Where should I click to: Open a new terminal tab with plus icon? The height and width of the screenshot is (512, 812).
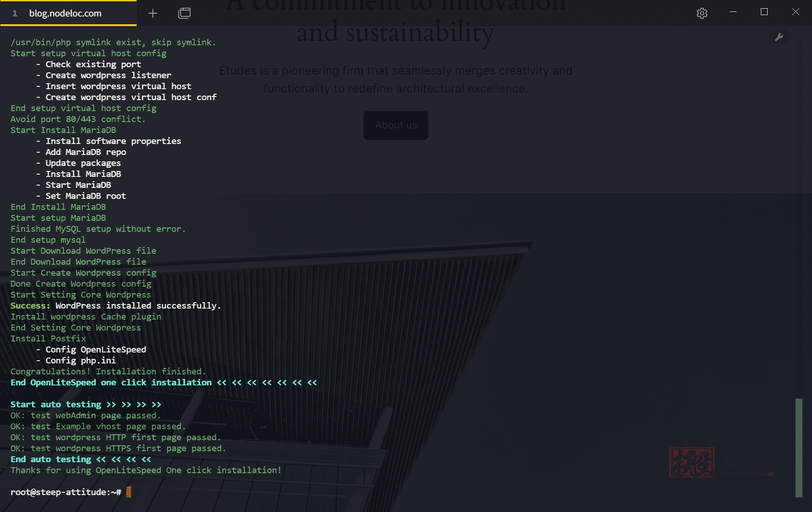click(x=153, y=13)
